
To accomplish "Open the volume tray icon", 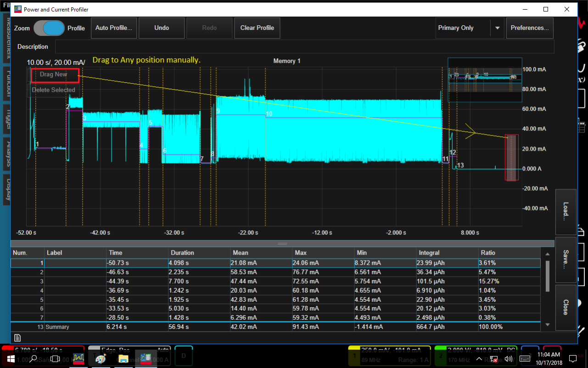I will click(x=508, y=358).
